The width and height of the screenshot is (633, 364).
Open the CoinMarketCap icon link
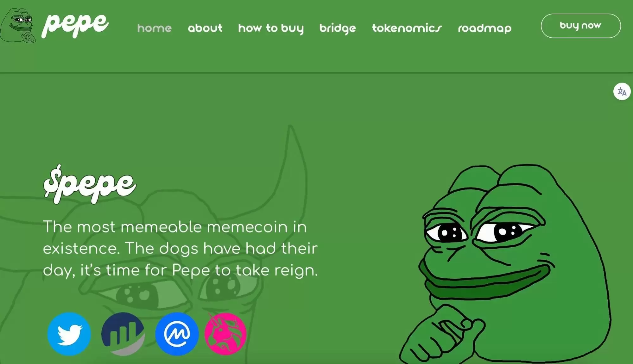coord(177,334)
